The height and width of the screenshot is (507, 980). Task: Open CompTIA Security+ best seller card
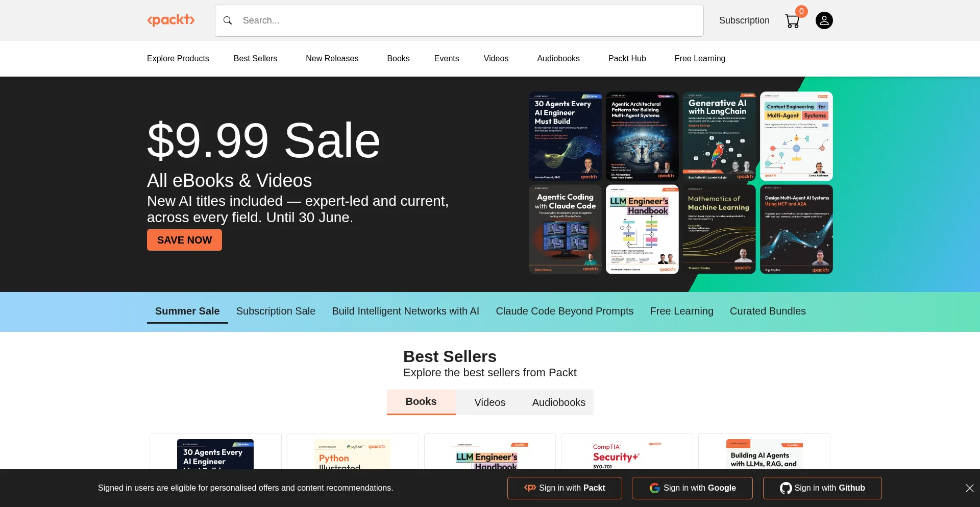click(627, 452)
